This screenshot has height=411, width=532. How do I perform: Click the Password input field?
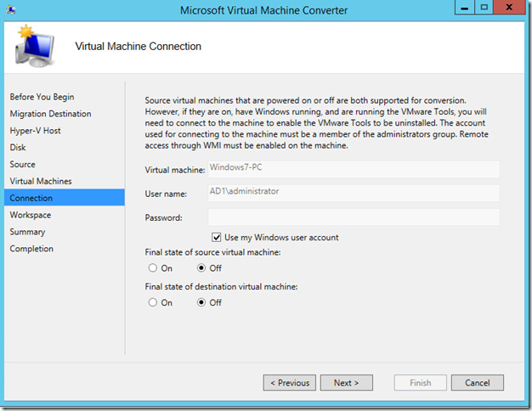(354, 217)
